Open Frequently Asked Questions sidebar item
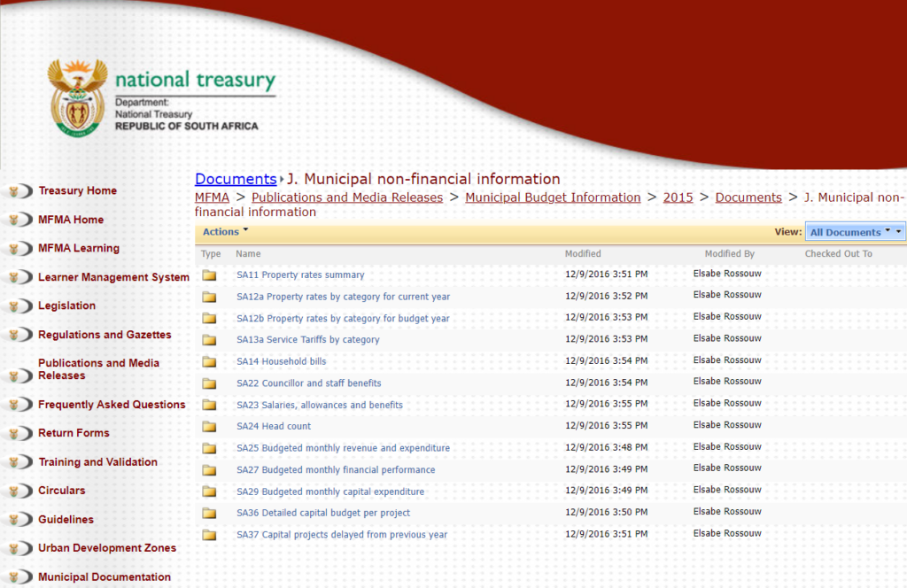Viewport: 907px width, 588px height. coord(112,405)
